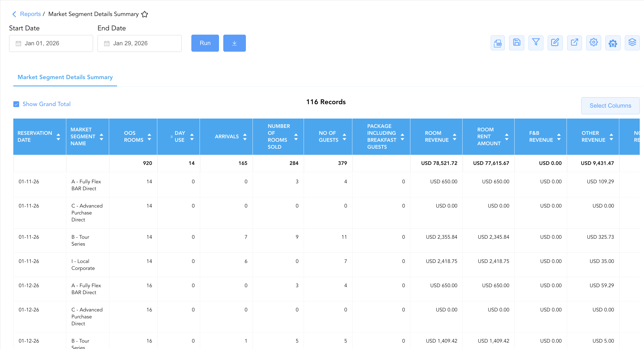Sort by Other Revenue column arrows
Viewport: 644px width, 349px height.
click(611, 137)
